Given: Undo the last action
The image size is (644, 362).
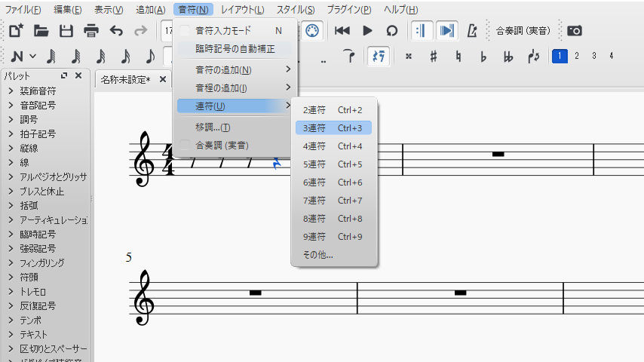Looking at the screenshot, I should click(x=116, y=31).
